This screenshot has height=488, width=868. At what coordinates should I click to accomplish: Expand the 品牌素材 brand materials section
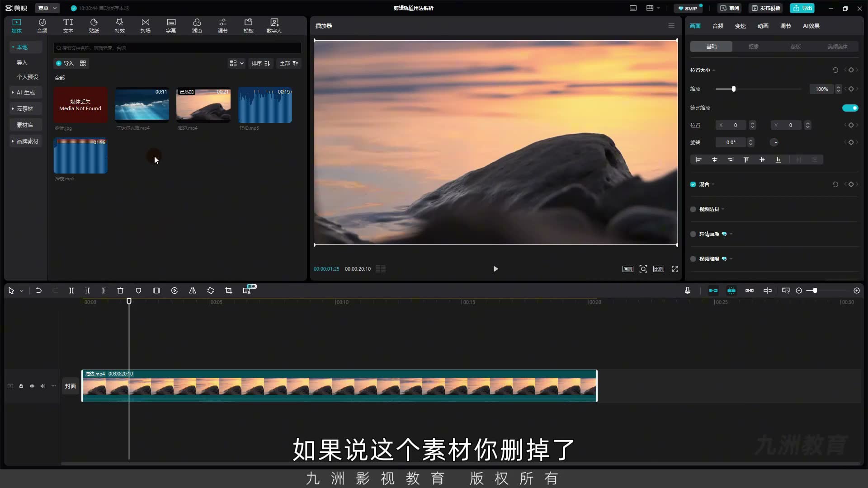25,141
